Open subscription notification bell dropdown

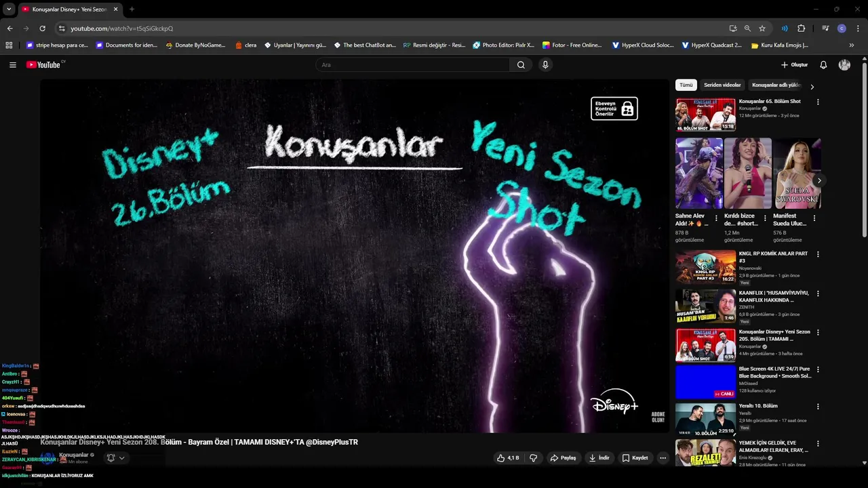[116, 458]
